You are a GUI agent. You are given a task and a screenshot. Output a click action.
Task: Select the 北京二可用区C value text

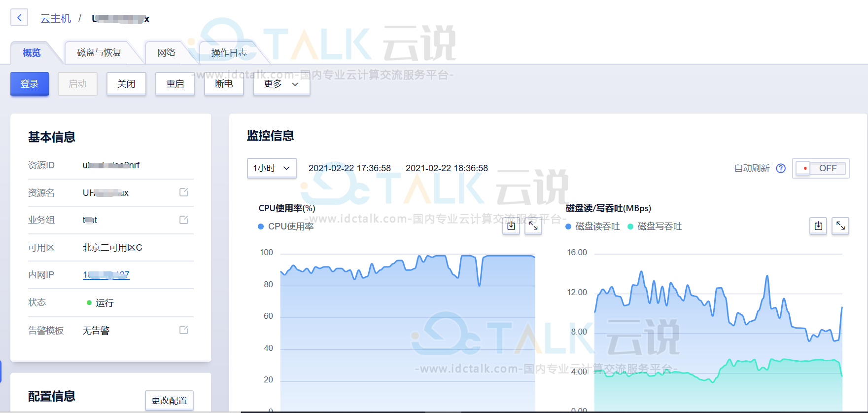112,248
